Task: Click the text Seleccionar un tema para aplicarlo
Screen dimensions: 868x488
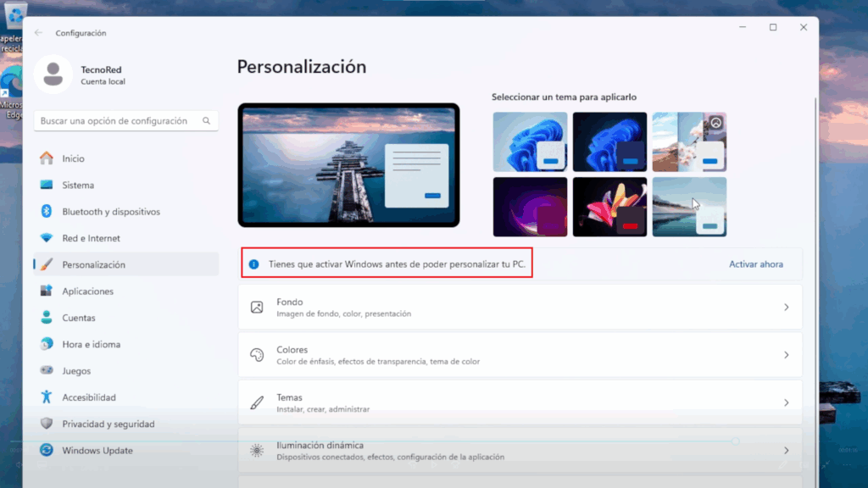Action: 564,97
